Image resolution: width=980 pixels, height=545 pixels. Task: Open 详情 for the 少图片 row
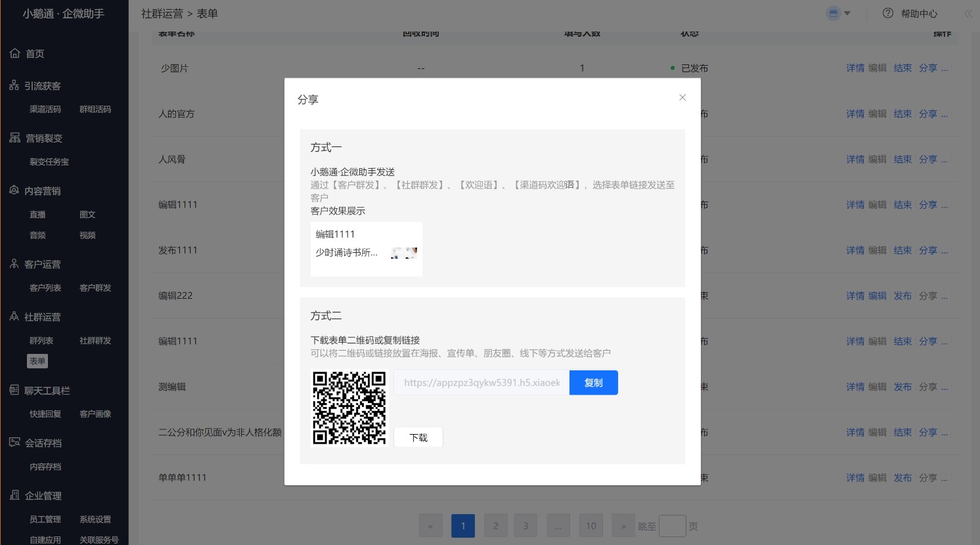pyautogui.click(x=855, y=68)
